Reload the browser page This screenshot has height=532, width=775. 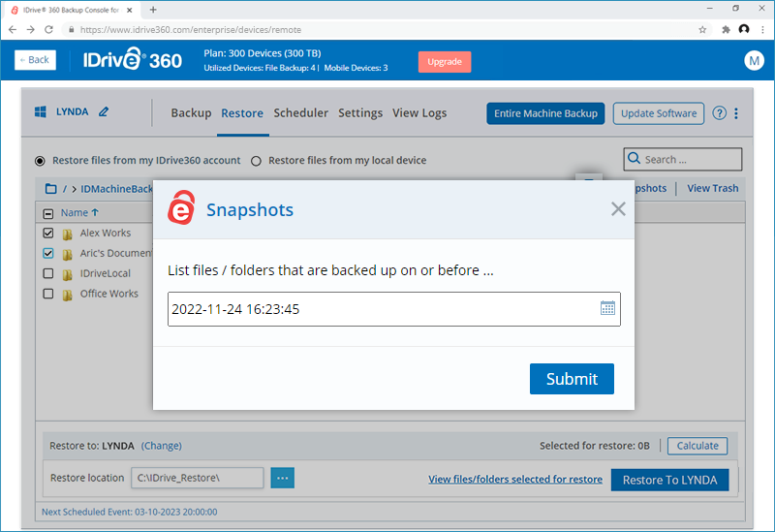click(48, 30)
